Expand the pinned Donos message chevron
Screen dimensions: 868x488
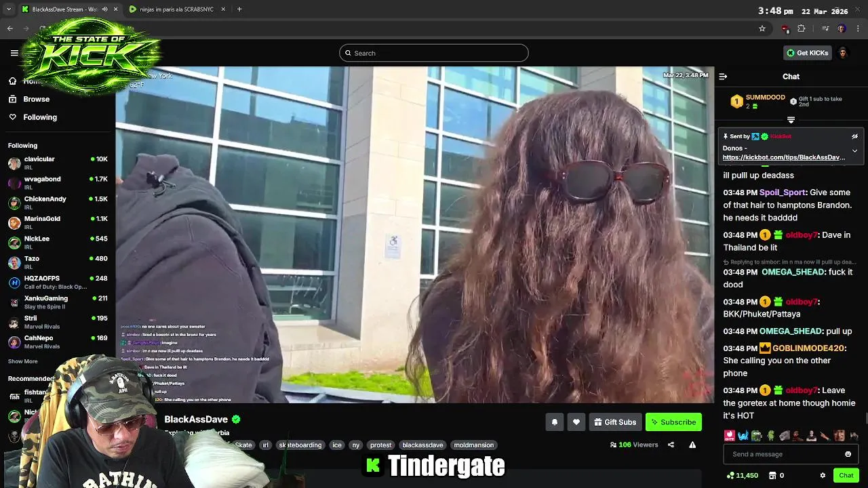click(x=854, y=150)
